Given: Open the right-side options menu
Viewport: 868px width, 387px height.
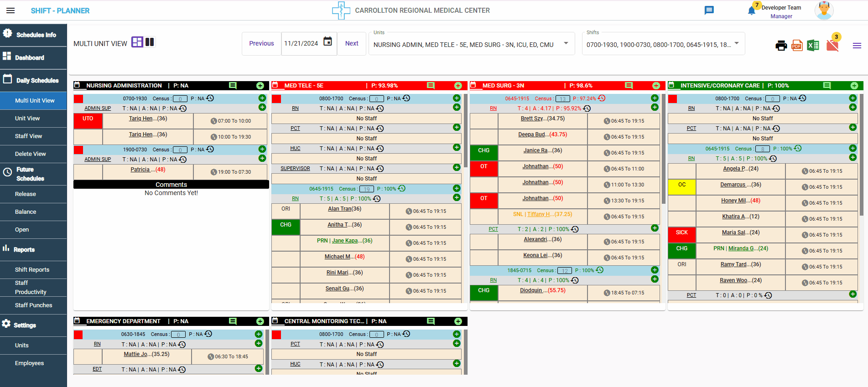Looking at the screenshot, I should point(857,46).
